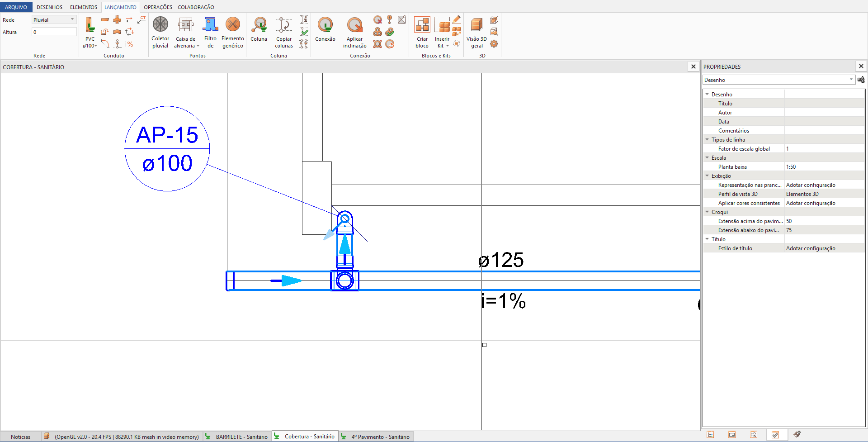This screenshot has width=868, height=442.
Task: Collapse the Exibição property group
Action: click(707, 176)
